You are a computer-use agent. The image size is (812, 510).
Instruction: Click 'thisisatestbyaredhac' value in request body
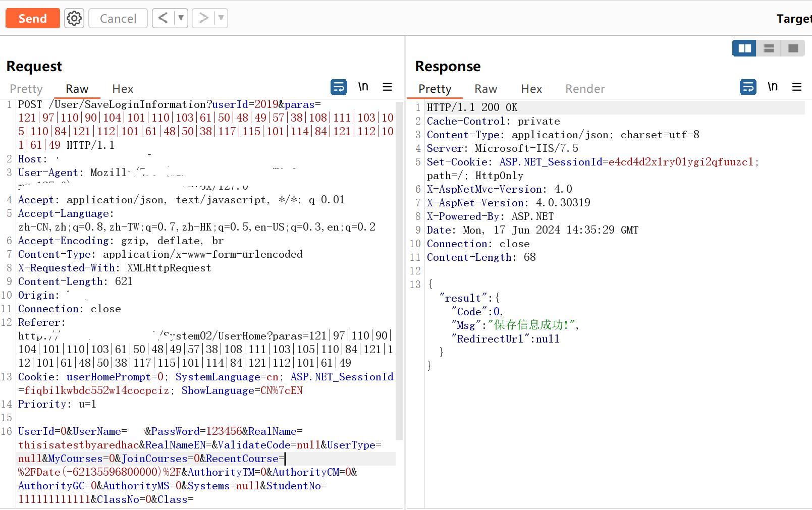(79, 445)
